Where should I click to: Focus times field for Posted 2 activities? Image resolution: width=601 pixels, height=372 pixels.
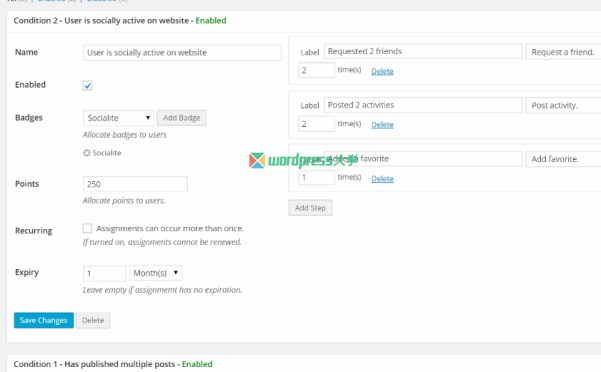[x=316, y=124]
